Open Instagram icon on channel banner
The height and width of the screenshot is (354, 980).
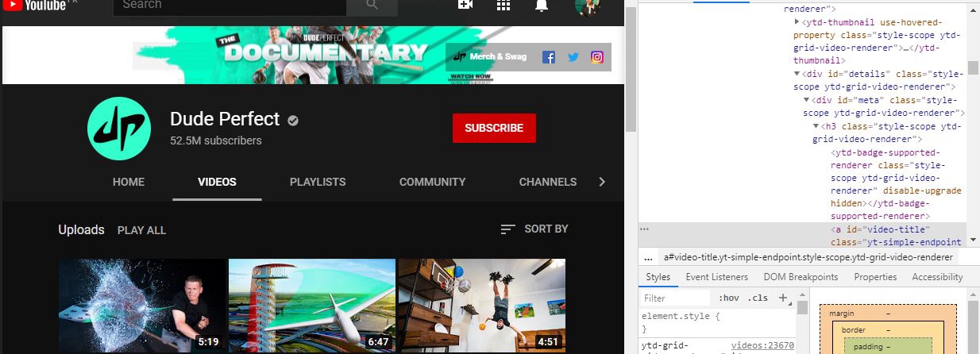597,57
